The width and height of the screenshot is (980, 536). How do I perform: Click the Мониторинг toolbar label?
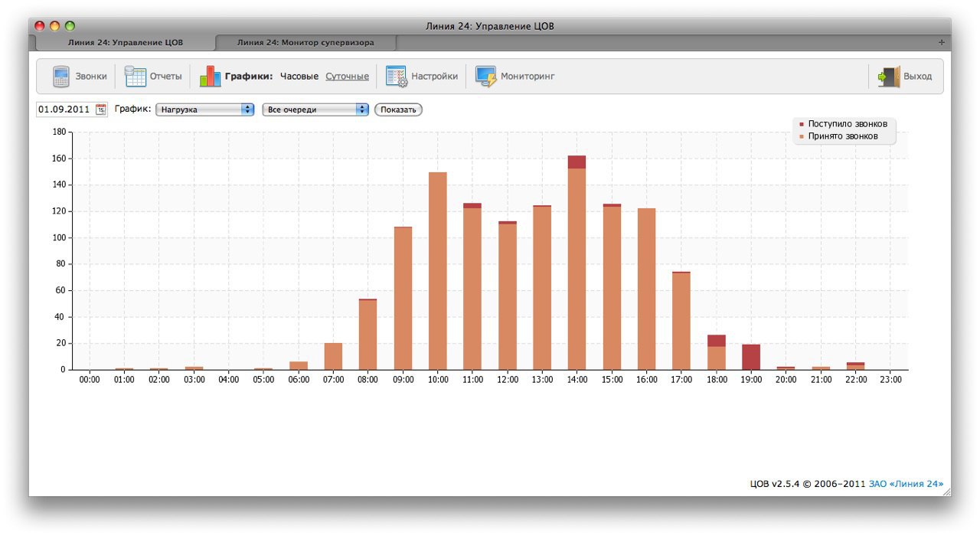(x=528, y=77)
